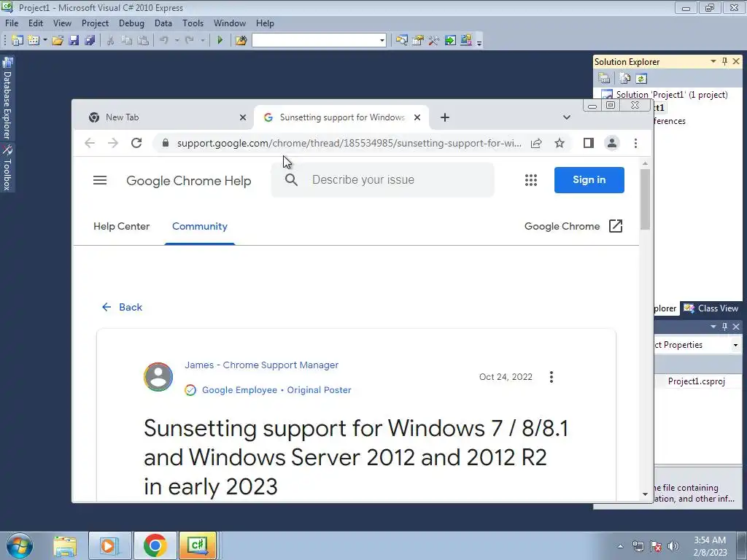Click Chrome back navigation arrow

tap(90, 143)
